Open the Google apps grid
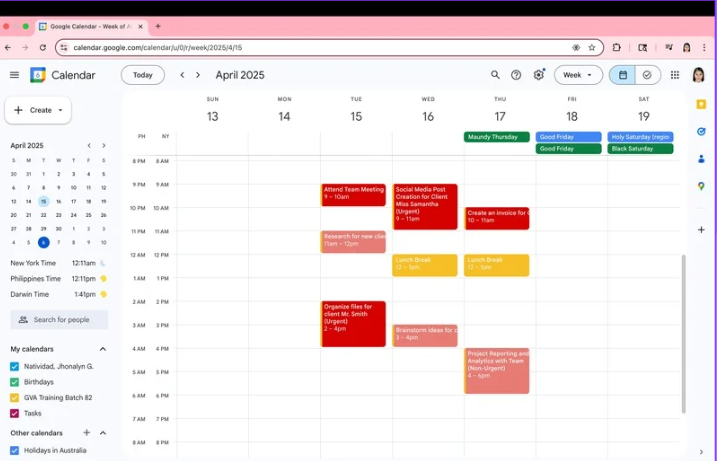This screenshot has height=461, width=717. pos(675,75)
